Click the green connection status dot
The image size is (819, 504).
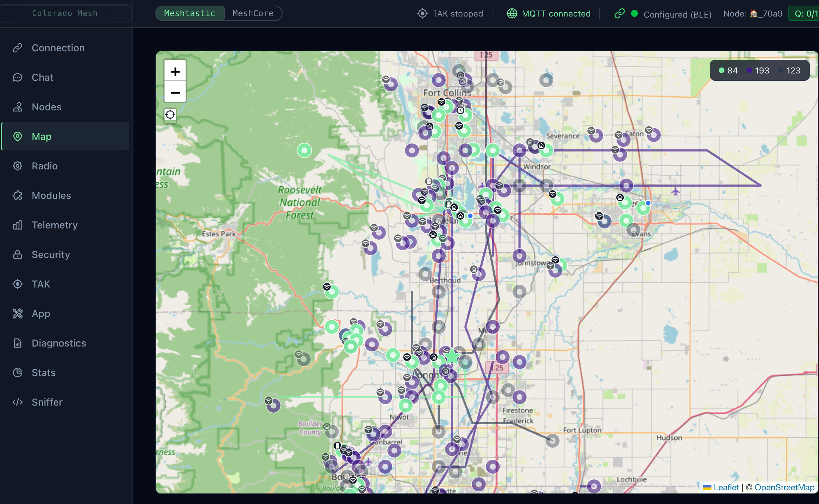coord(634,13)
